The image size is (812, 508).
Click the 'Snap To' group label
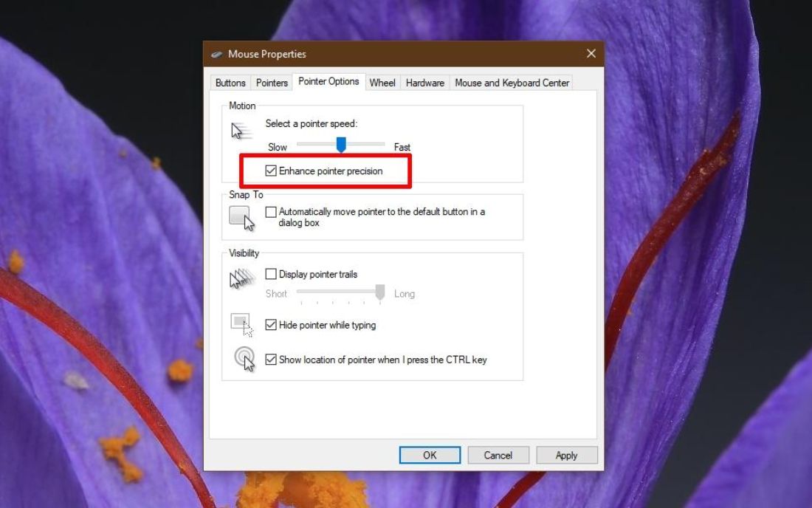coord(246,195)
